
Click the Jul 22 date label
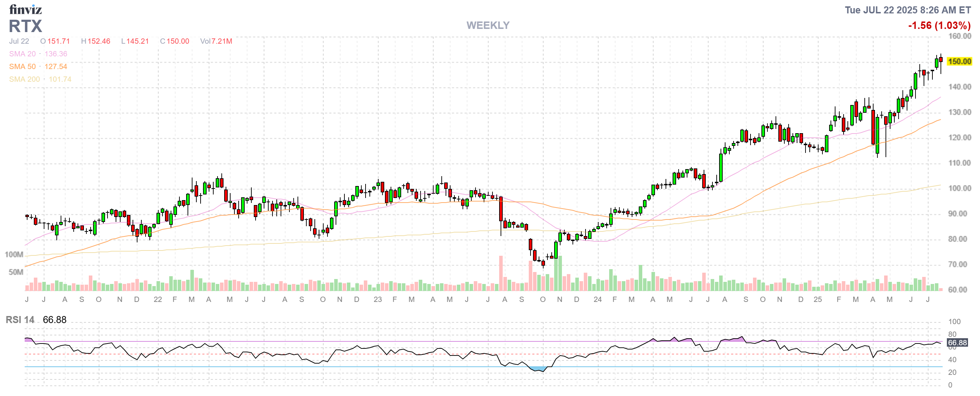(19, 42)
